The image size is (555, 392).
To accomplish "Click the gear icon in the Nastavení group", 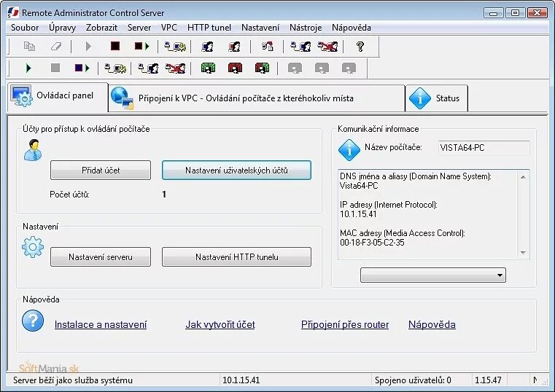I will pos(33,247).
